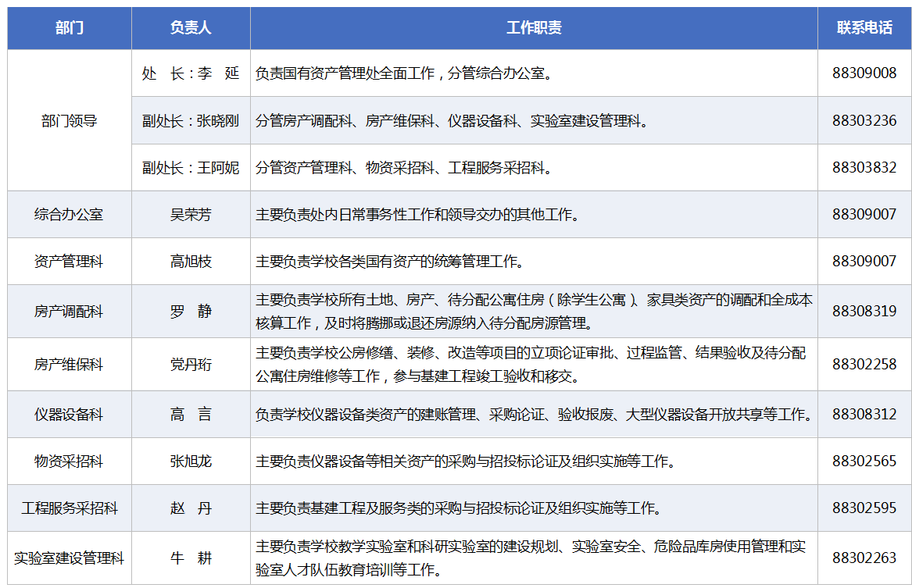Select phone number 88308319 for 房产调配科
The height and width of the screenshot is (588, 912).
coord(864,312)
